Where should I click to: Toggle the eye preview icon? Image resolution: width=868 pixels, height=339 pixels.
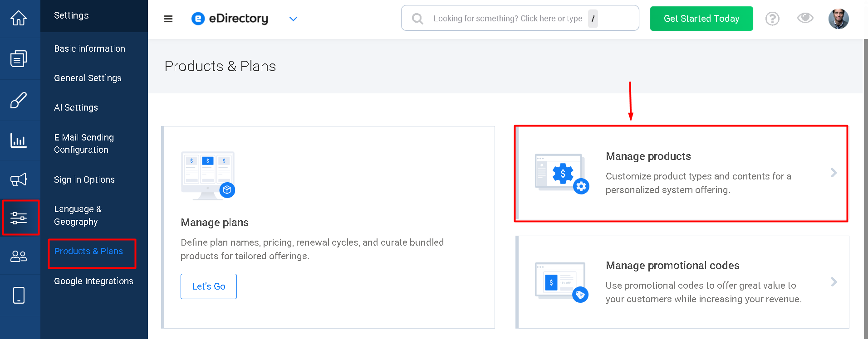[805, 18]
